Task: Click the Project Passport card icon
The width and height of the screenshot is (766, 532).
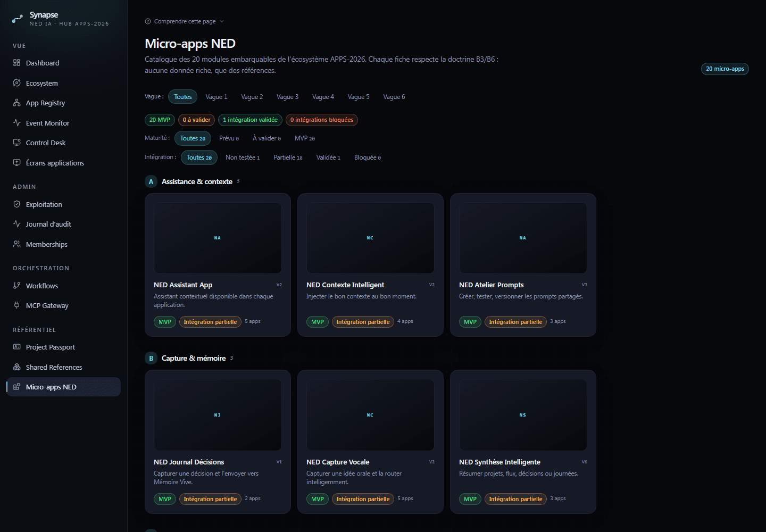Action: 16,347
